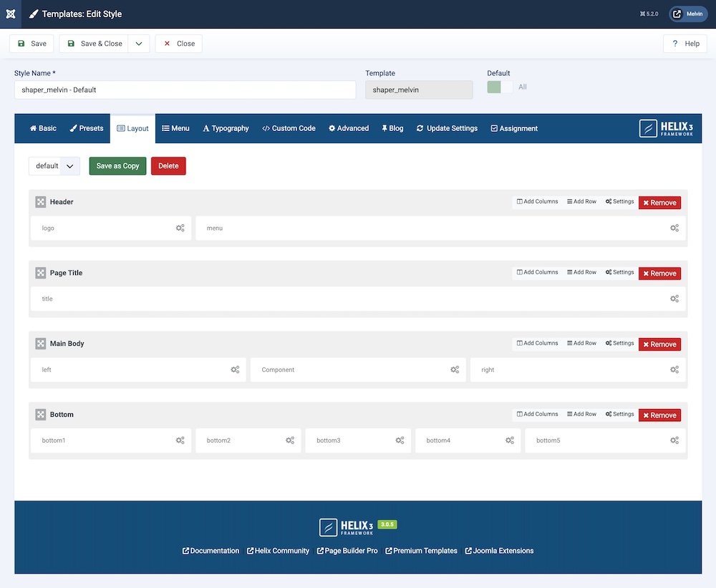Expand the Save & Close dropdown arrow

[139, 44]
